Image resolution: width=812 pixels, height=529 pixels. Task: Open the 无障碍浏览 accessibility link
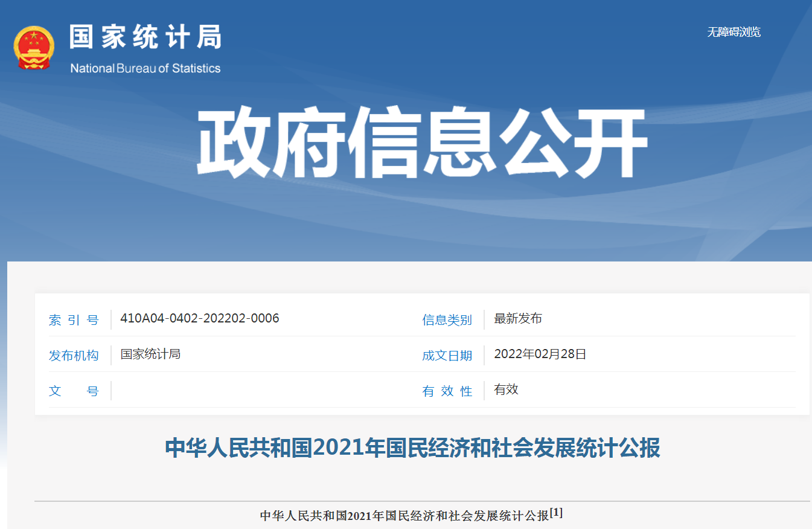734,32
